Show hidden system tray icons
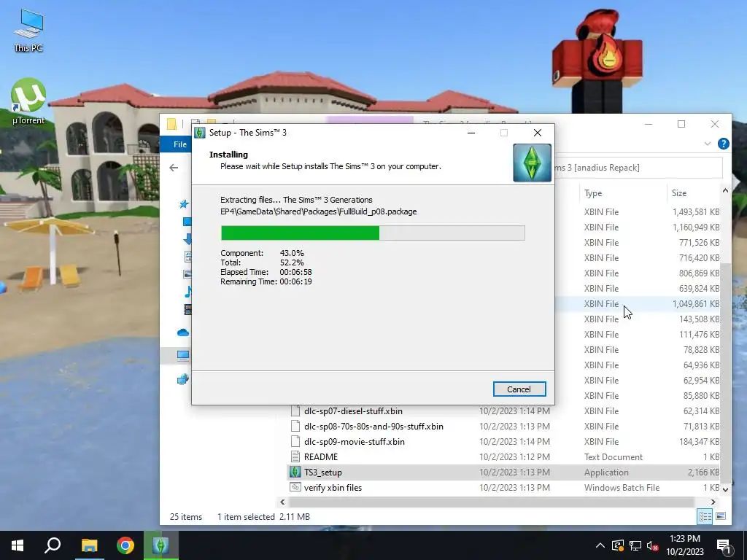 coord(600,545)
